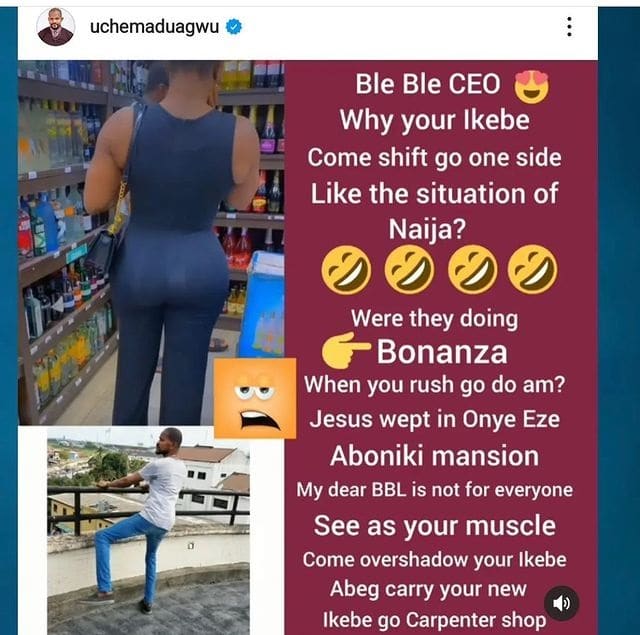Click the second rolling laughing emoji

click(x=409, y=270)
